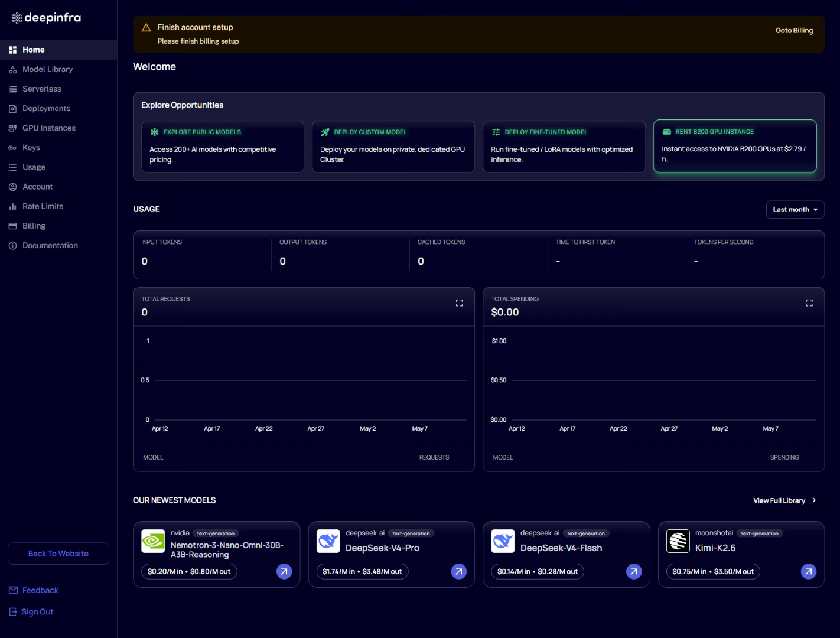Click the Output Tokens label
Viewport: 840px width, 638px height.
pyautogui.click(x=303, y=242)
